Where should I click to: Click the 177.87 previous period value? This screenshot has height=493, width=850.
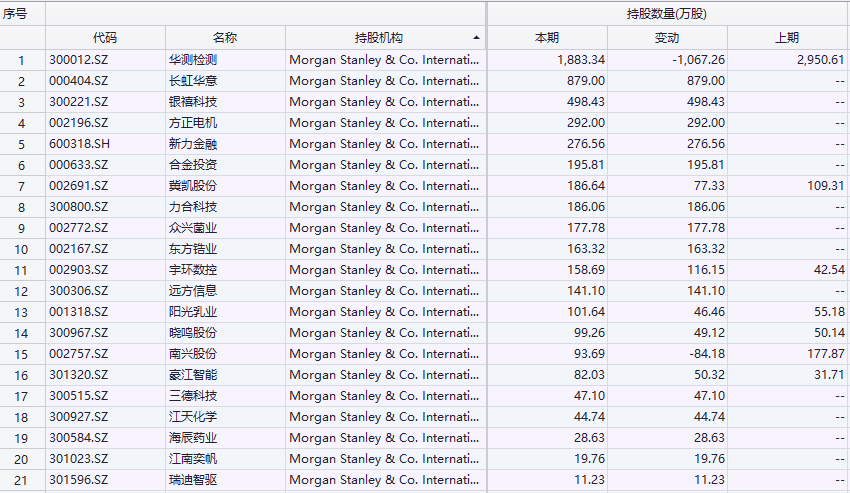(826, 354)
